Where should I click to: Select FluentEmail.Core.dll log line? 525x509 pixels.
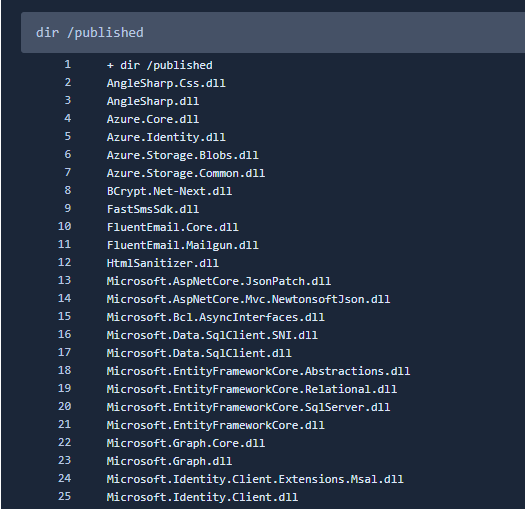(x=172, y=227)
